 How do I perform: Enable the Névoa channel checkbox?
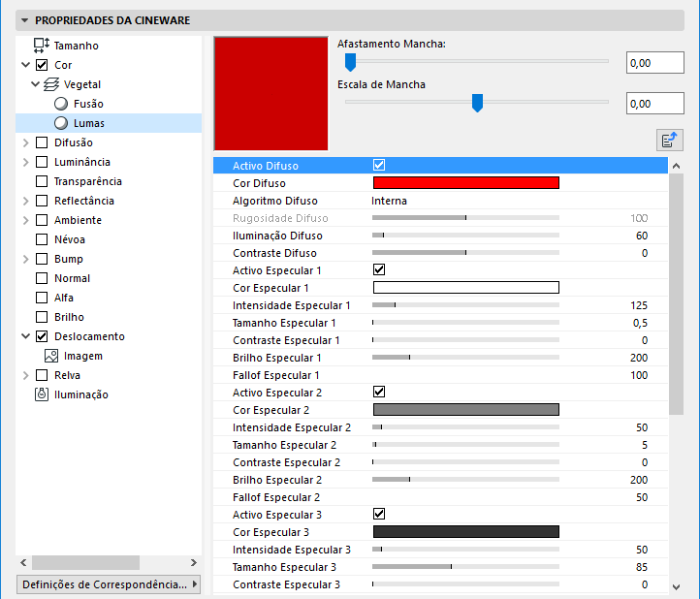point(42,239)
